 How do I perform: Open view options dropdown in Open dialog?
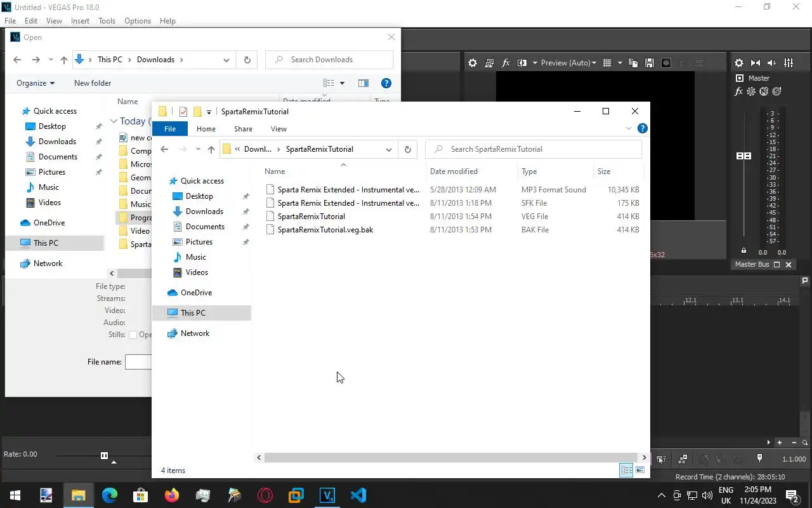coord(342,83)
